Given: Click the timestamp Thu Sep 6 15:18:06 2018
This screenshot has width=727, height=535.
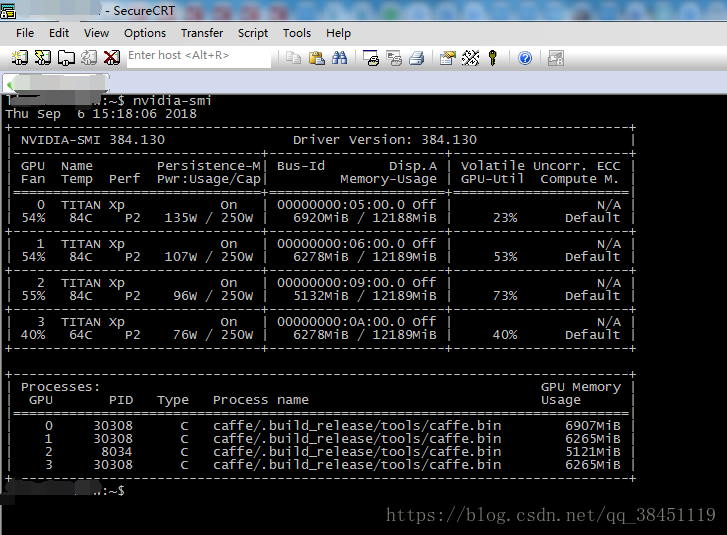Looking at the screenshot, I should 101,114.
